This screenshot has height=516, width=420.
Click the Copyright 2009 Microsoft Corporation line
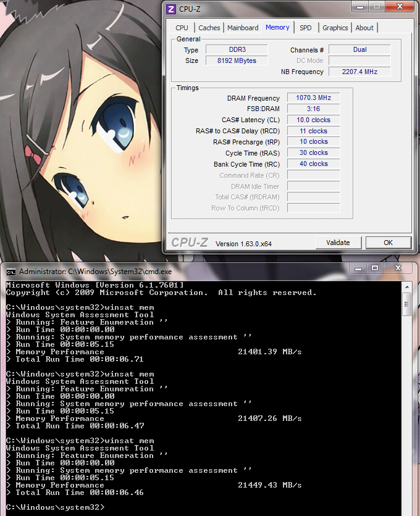coord(161,293)
